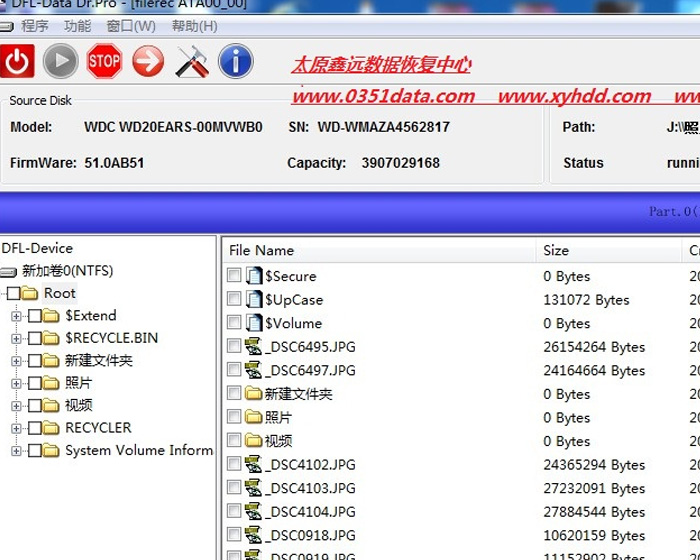Click the red right-arrow toolbar icon
700x560 pixels.
pyautogui.click(x=148, y=62)
